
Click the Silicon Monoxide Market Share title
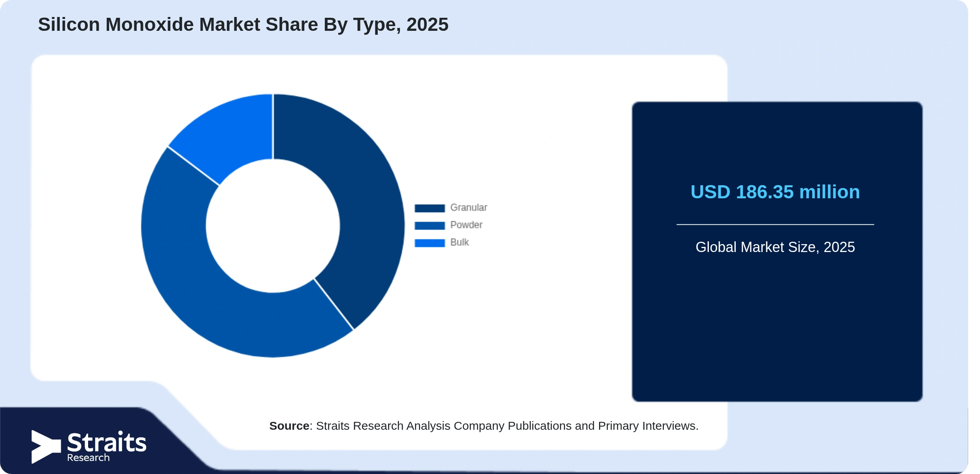coord(243,24)
